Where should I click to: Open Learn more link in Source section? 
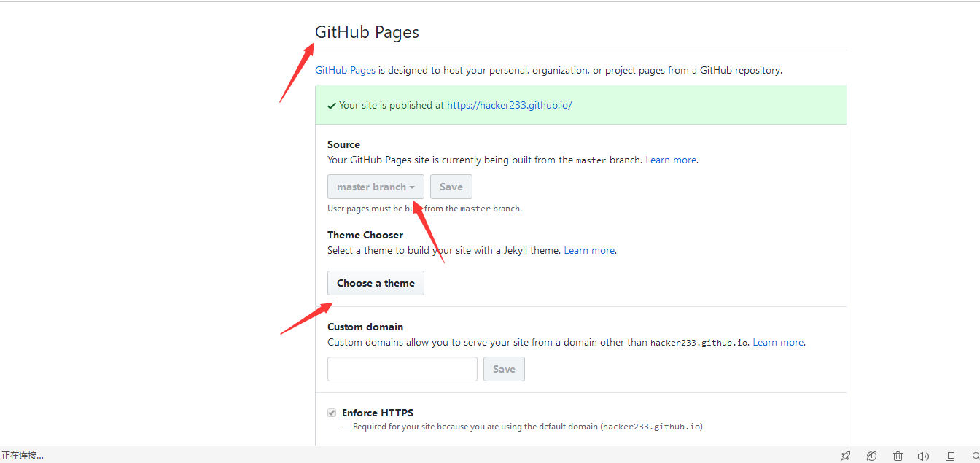671,160
